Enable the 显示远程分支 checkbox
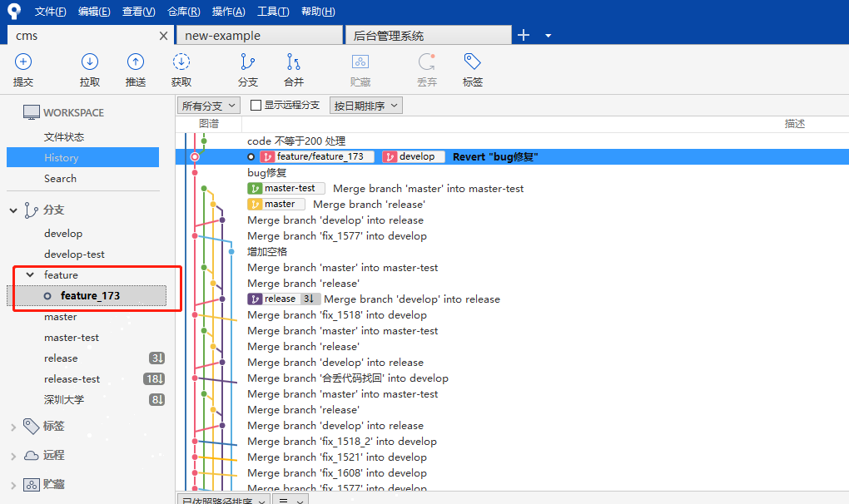Image resolution: width=849 pixels, height=504 pixels. (x=256, y=106)
